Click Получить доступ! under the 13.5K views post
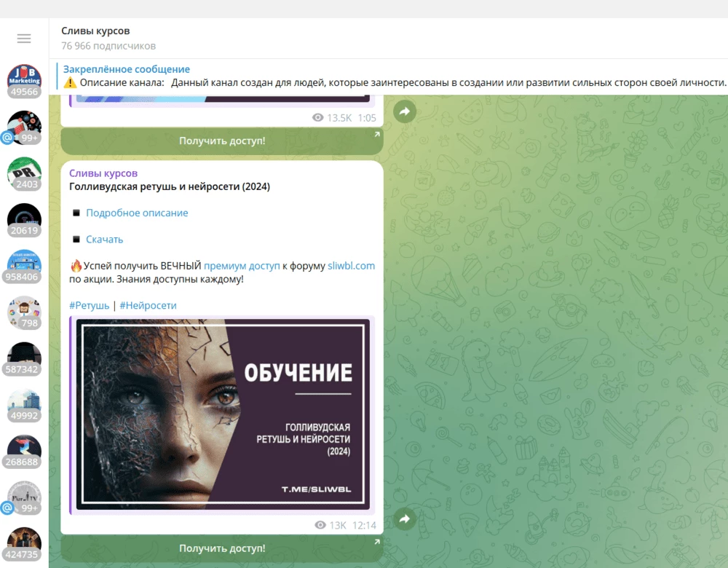Image resolution: width=728 pixels, height=568 pixels. [x=222, y=141]
